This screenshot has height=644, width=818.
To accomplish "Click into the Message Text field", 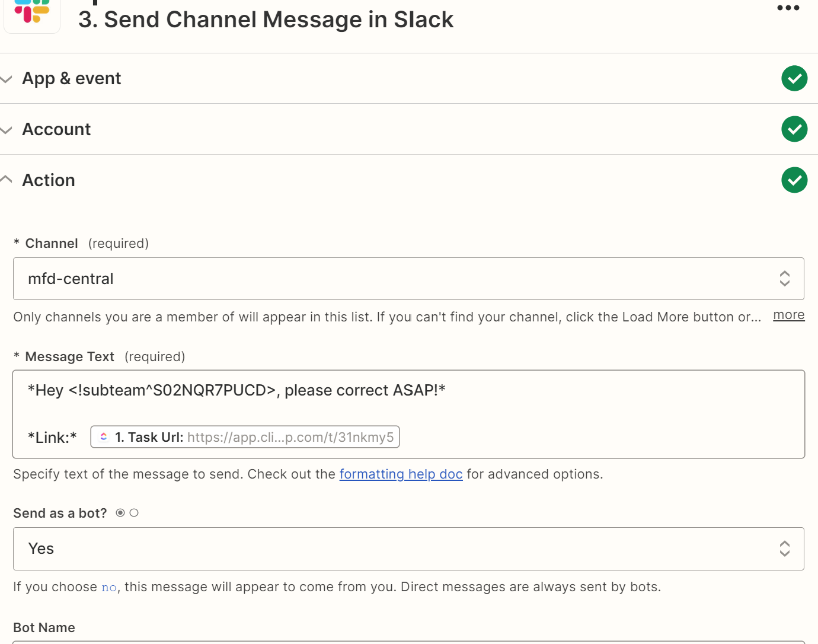I will click(408, 414).
